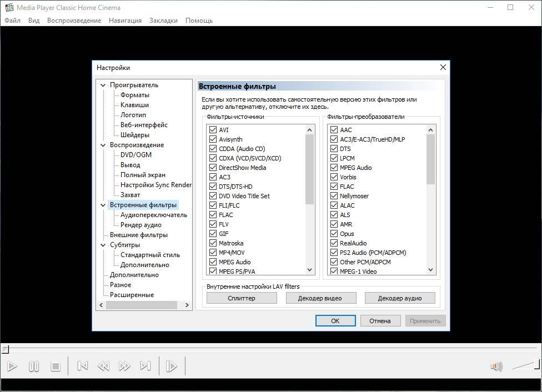Toggle the GIF source filter checkbox
The height and width of the screenshot is (392, 542).
coord(213,234)
